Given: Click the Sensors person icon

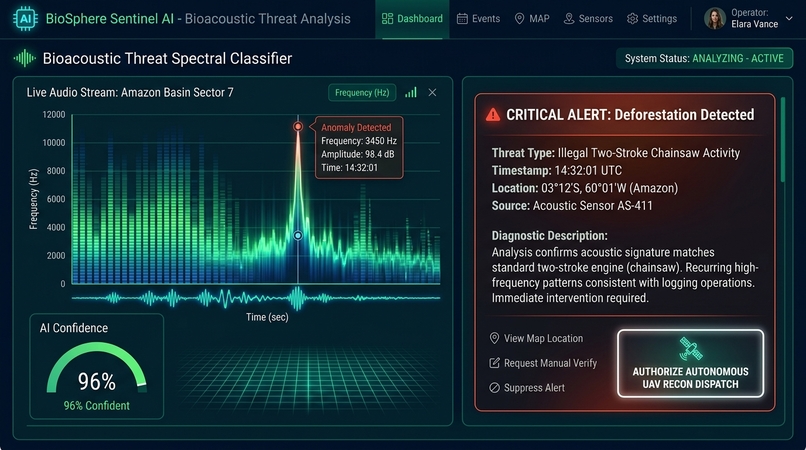Looking at the screenshot, I should point(569,19).
